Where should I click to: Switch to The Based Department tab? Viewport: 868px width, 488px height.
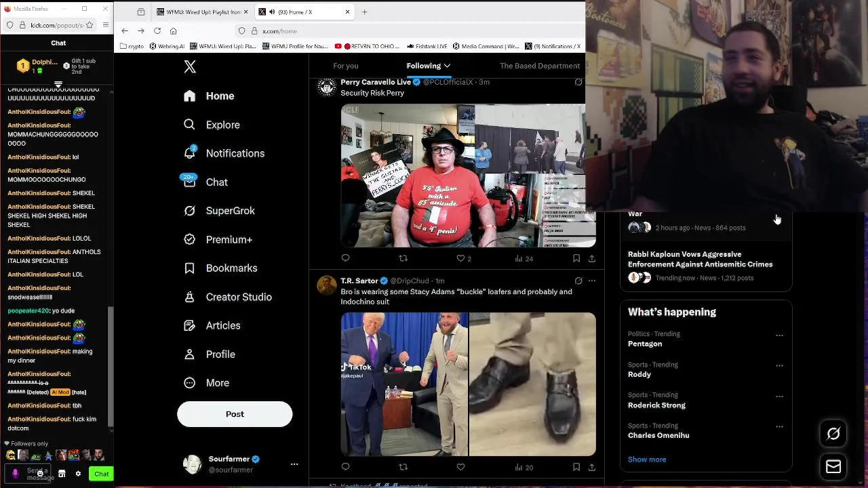(x=540, y=66)
